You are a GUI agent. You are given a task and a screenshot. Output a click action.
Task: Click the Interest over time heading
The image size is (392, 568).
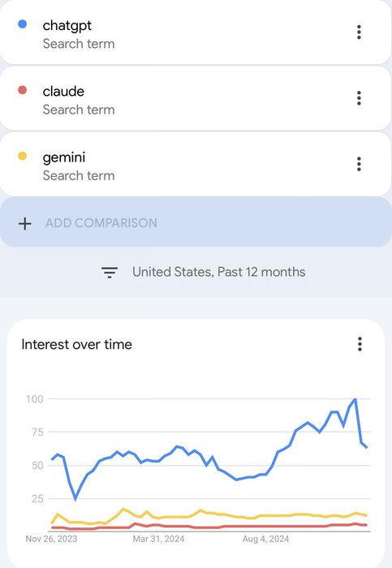(x=76, y=345)
